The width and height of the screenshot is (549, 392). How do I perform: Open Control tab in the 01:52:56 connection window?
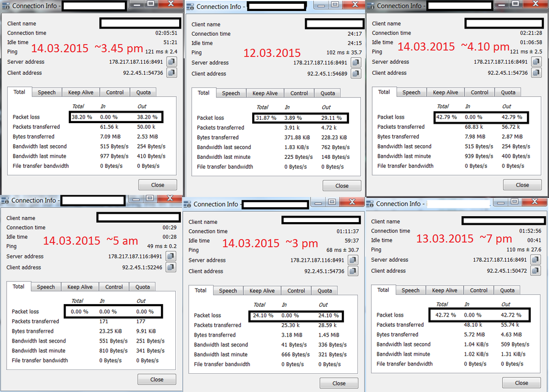click(479, 290)
